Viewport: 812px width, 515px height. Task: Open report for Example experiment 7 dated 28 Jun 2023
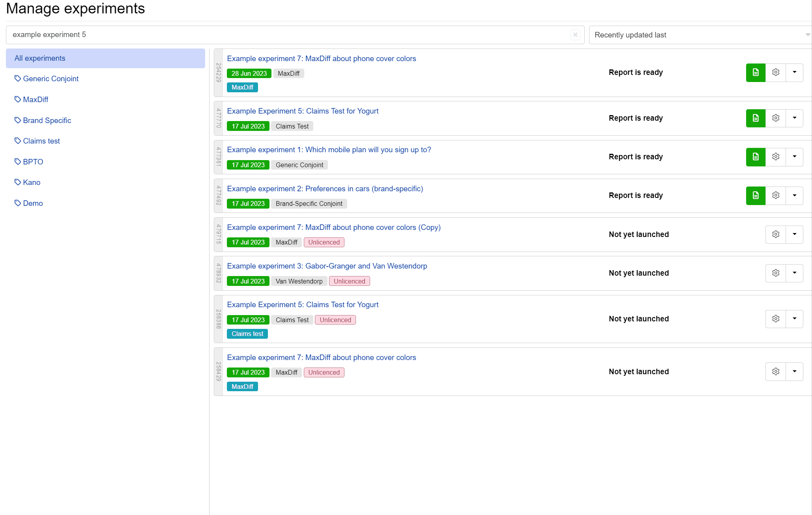pos(756,73)
